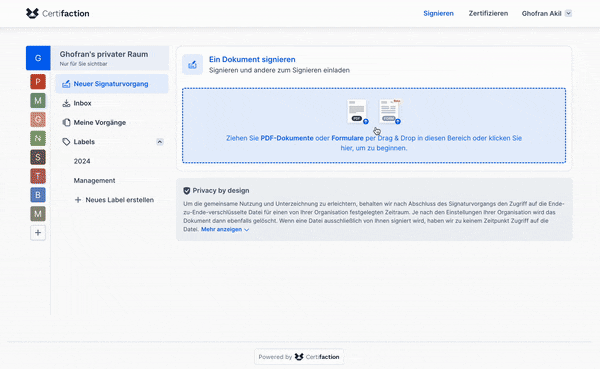Click the Certifaction logo in header
This screenshot has width=600, height=369.
[x=57, y=13]
